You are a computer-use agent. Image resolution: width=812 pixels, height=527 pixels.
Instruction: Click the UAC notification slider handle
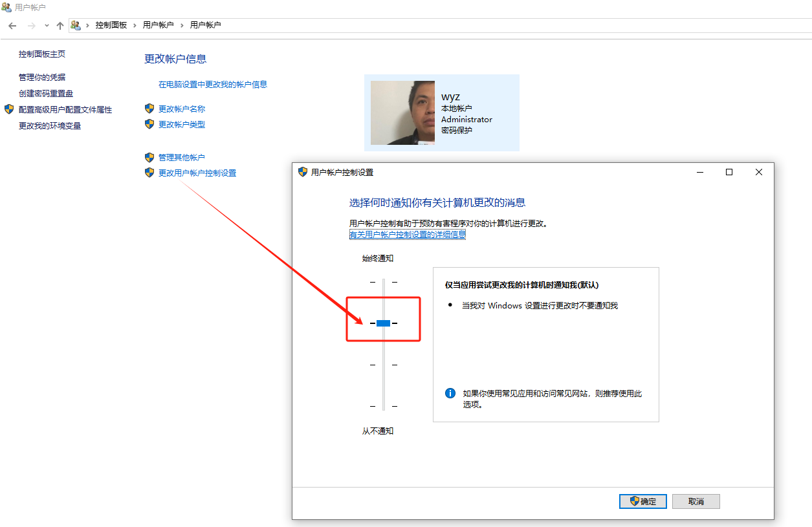[383, 322]
